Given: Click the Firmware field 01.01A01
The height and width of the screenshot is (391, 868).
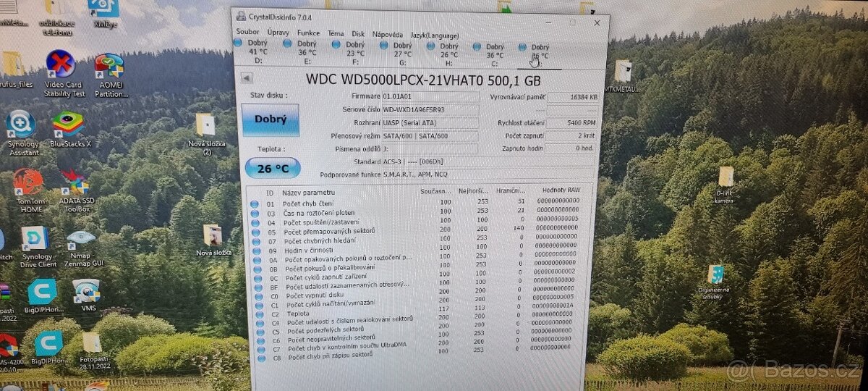Looking at the screenshot, I should click(x=429, y=96).
